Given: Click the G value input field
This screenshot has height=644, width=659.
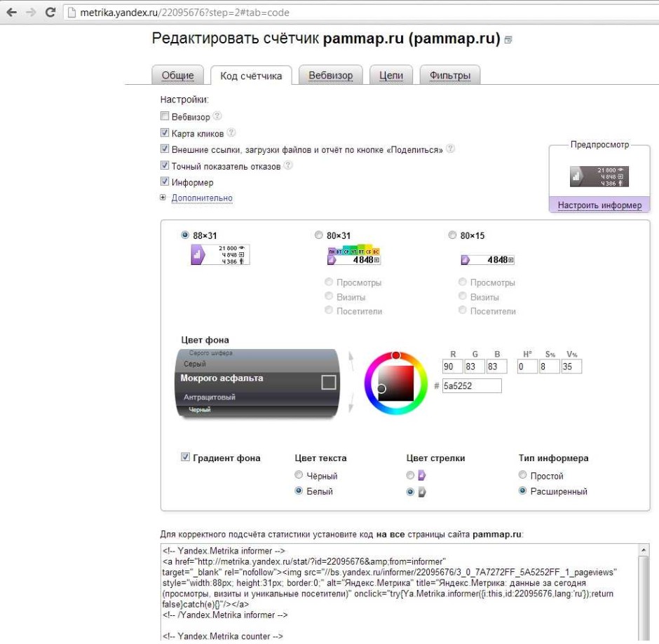Looking at the screenshot, I should pyautogui.click(x=475, y=366).
